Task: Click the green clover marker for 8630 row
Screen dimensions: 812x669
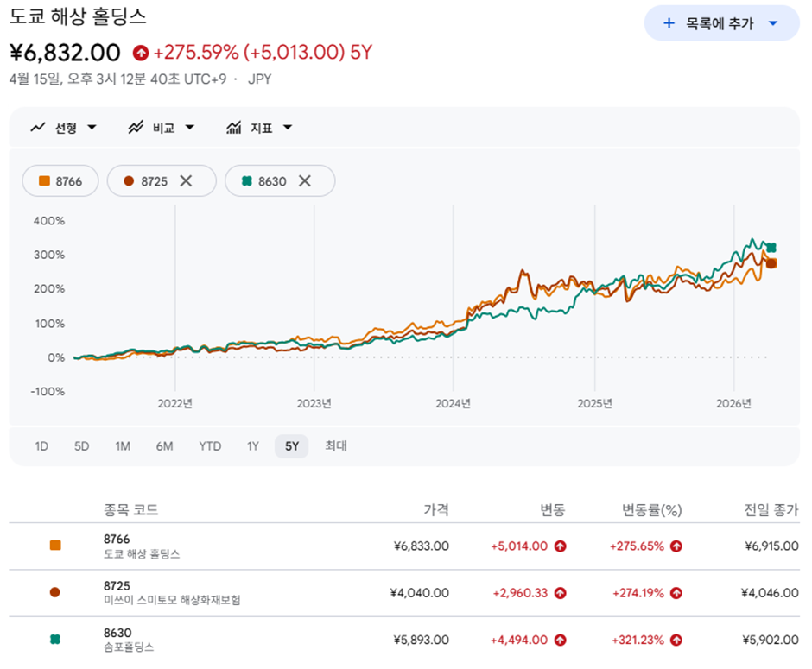Action: click(55, 640)
